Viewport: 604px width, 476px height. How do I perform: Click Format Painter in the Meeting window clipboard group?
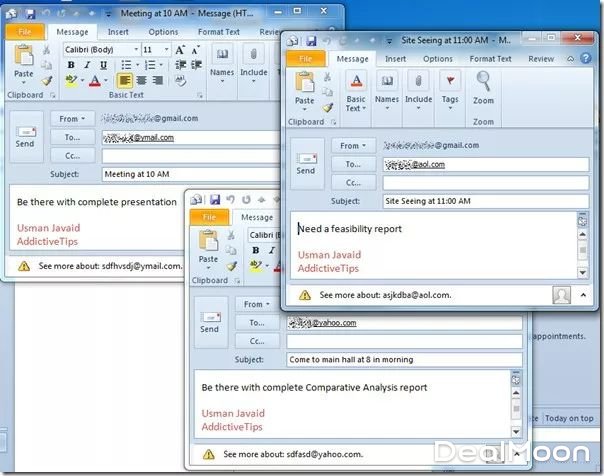[x=46, y=82]
